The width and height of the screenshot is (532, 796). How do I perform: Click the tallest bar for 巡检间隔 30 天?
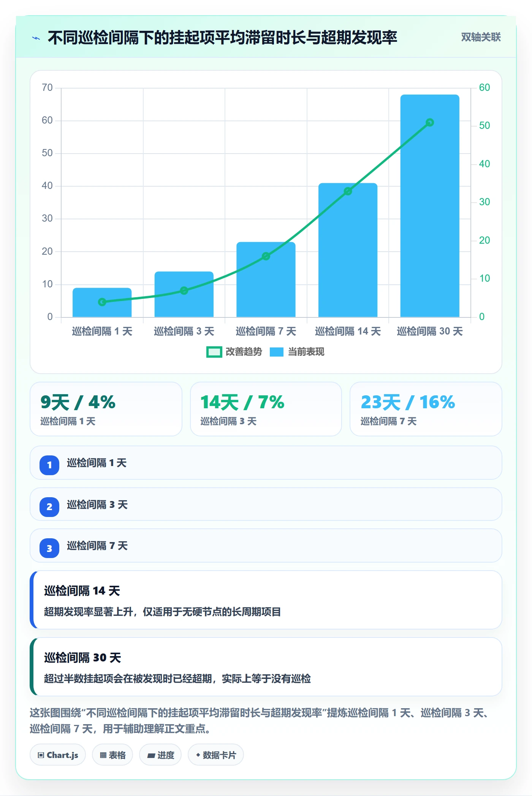430,206
